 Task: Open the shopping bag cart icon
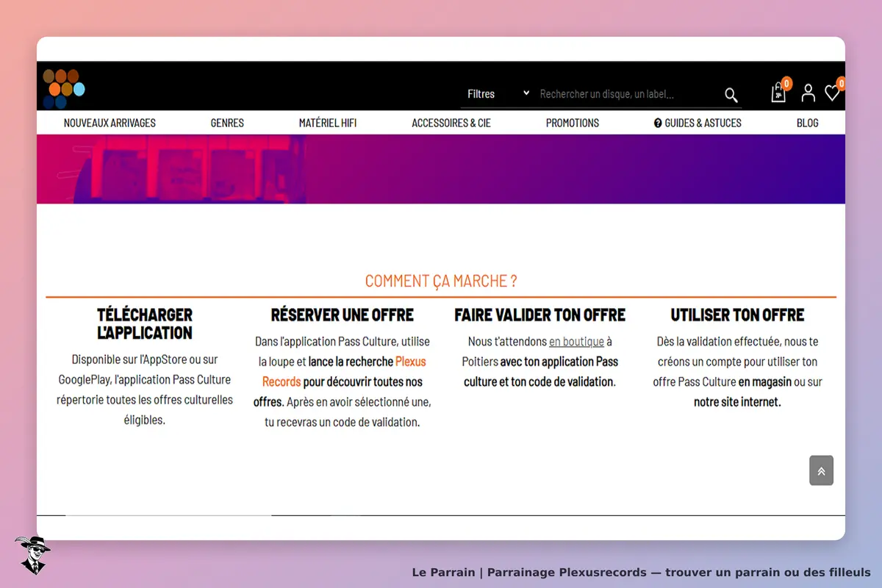pos(778,93)
